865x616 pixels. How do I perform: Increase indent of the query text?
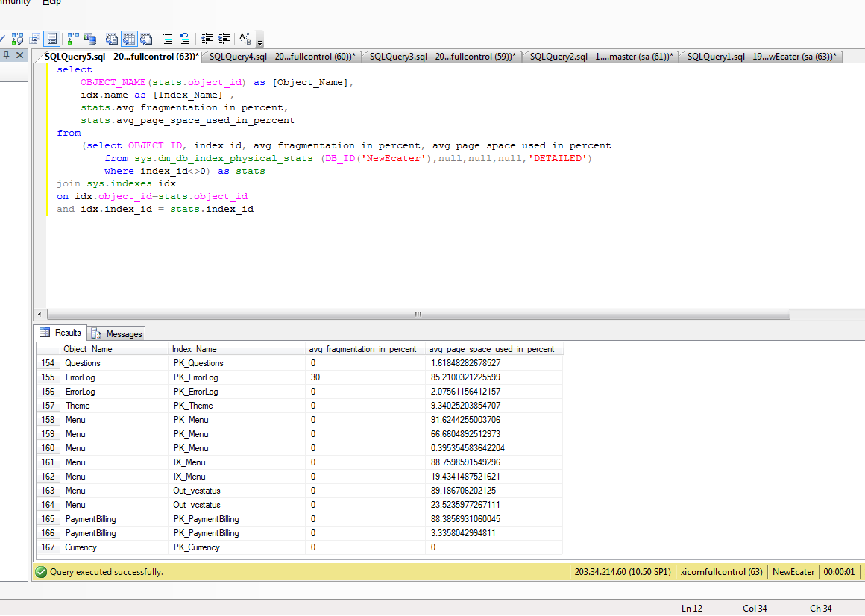pos(224,39)
